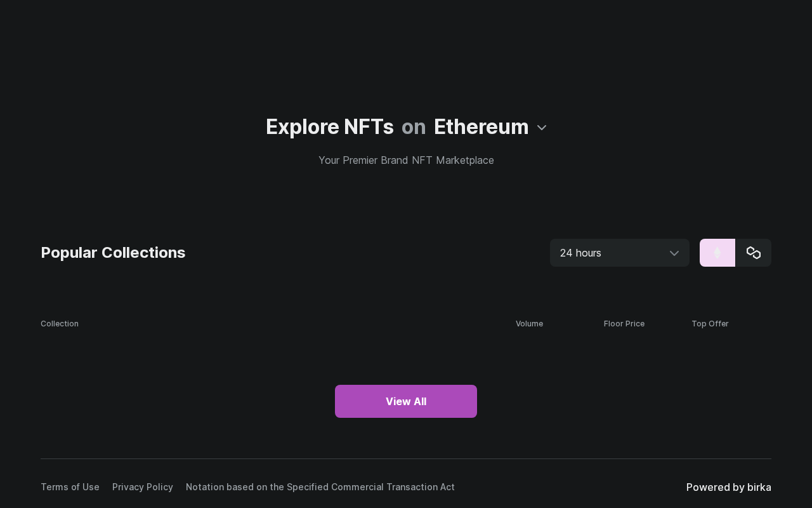
Task: Click the word "on" in the main heading
Action: click(414, 127)
